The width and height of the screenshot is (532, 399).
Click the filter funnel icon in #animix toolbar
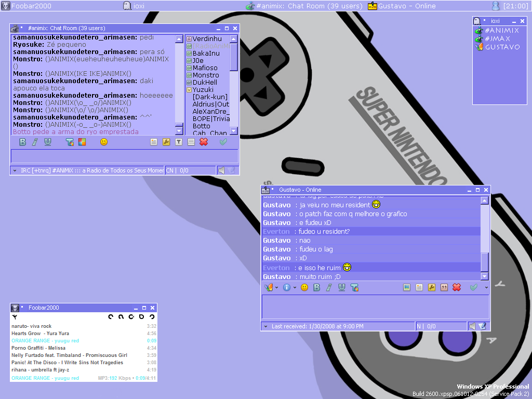pyautogui.click(x=179, y=142)
